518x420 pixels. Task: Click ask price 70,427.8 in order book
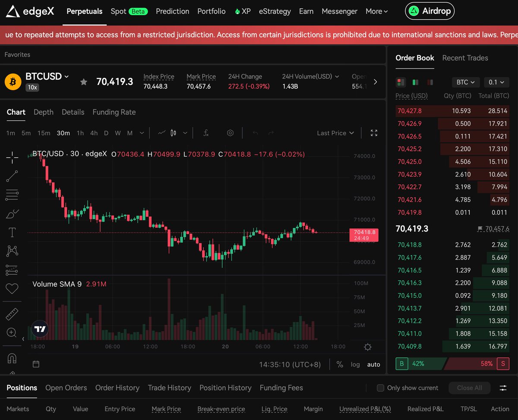(x=409, y=111)
